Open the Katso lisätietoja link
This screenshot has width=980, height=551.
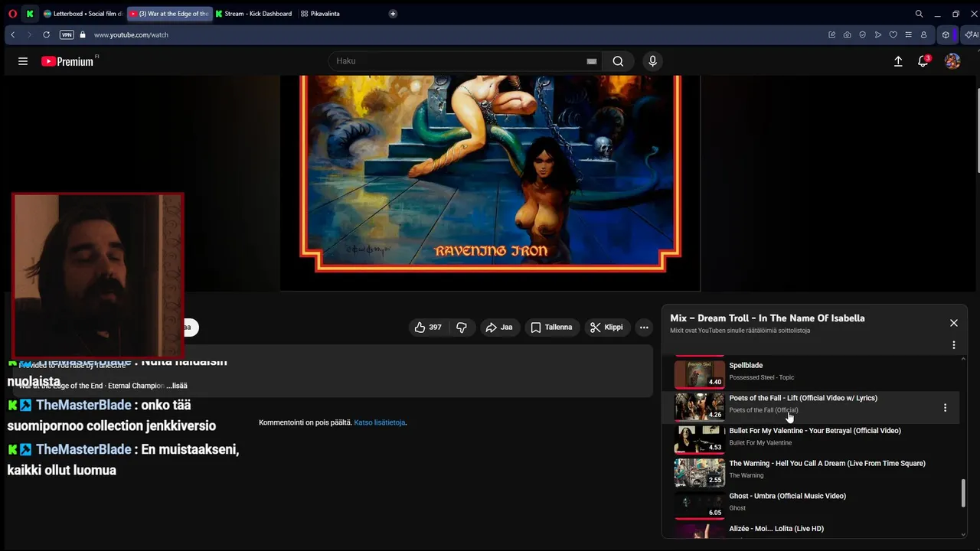380,422
